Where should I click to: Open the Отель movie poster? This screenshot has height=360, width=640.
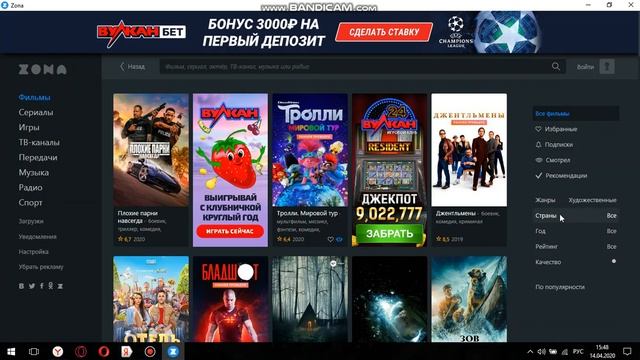coord(151,299)
